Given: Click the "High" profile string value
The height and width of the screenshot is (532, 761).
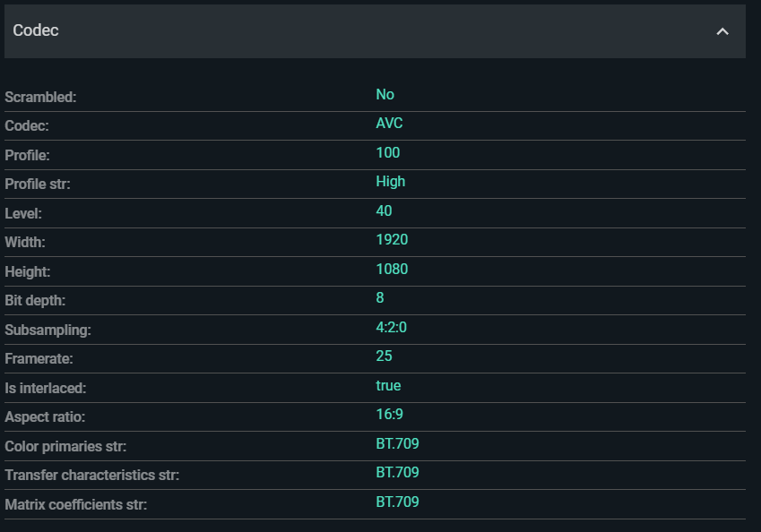Looking at the screenshot, I should (x=391, y=182).
